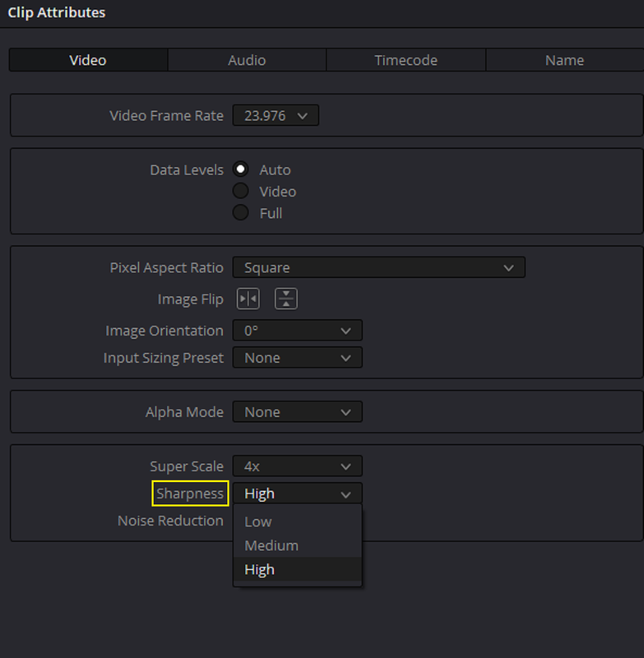
Task: Open the Alpha Mode dropdown
Action: (x=298, y=412)
